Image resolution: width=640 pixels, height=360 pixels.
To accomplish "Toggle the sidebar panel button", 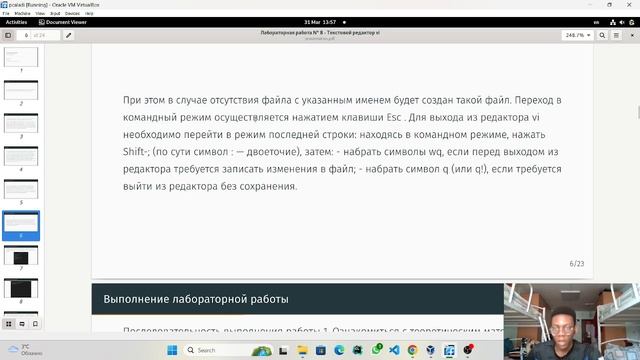I will [x=8, y=36].
